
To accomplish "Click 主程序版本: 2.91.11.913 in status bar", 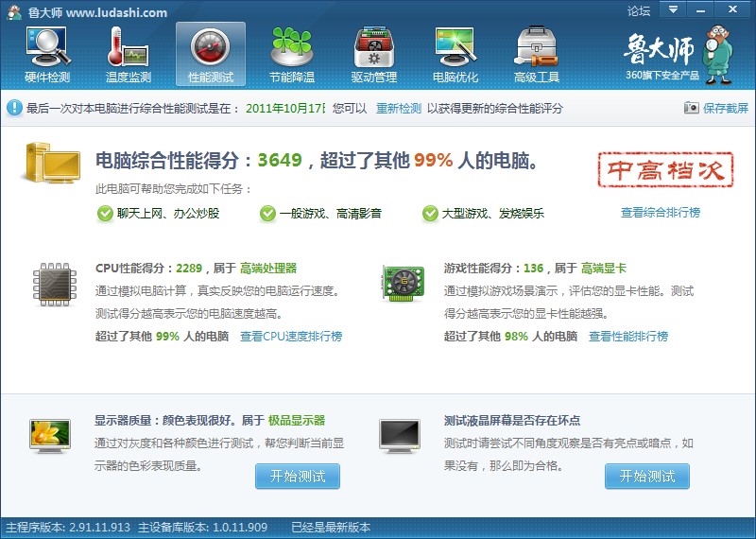I will tap(68, 527).
